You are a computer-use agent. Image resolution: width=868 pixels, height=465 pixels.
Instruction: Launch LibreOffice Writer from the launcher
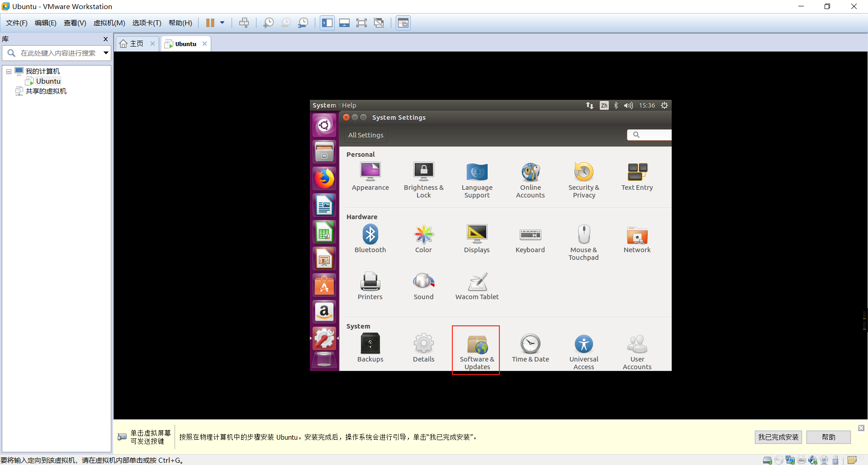coord(324,205)
